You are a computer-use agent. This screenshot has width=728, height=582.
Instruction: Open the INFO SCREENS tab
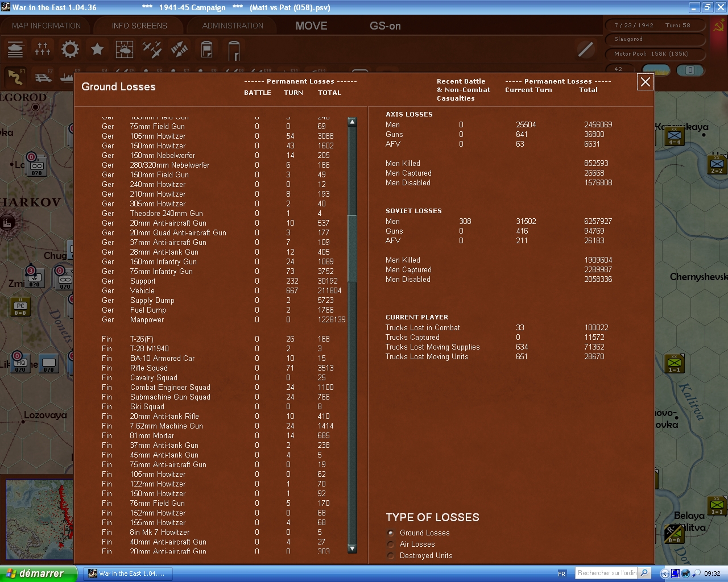(139, 26)
